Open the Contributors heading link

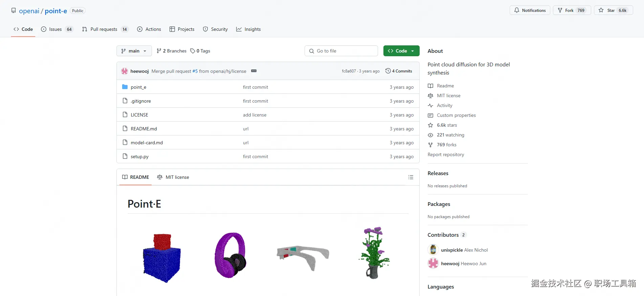[447, 235]
